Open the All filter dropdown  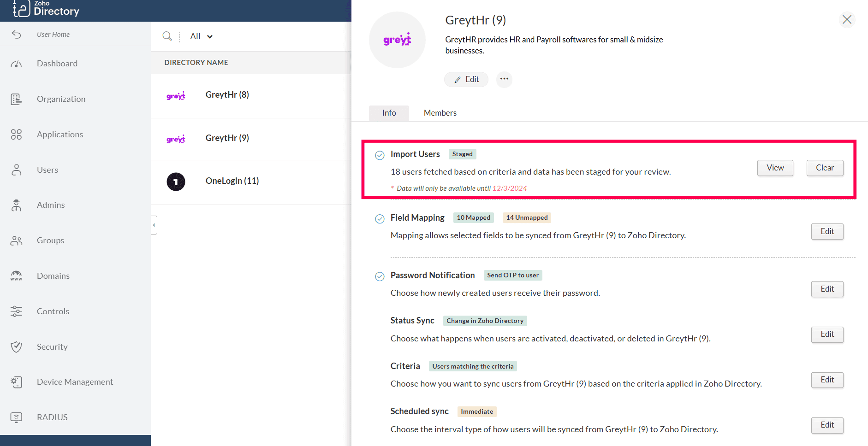[x=202, y=36]
